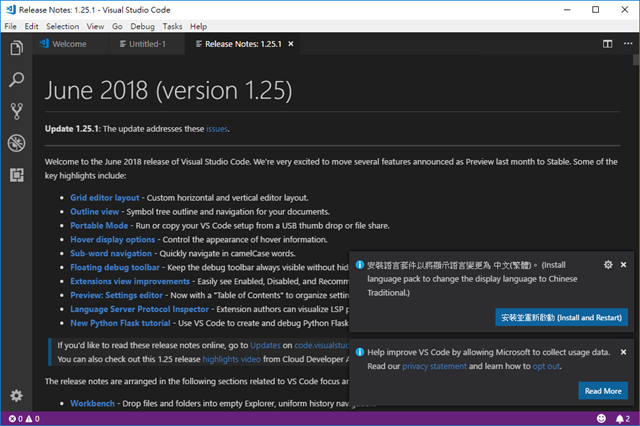The image size is (640, 426).
Task: Open the Hover display options link
Action: (x=112, y=240)
